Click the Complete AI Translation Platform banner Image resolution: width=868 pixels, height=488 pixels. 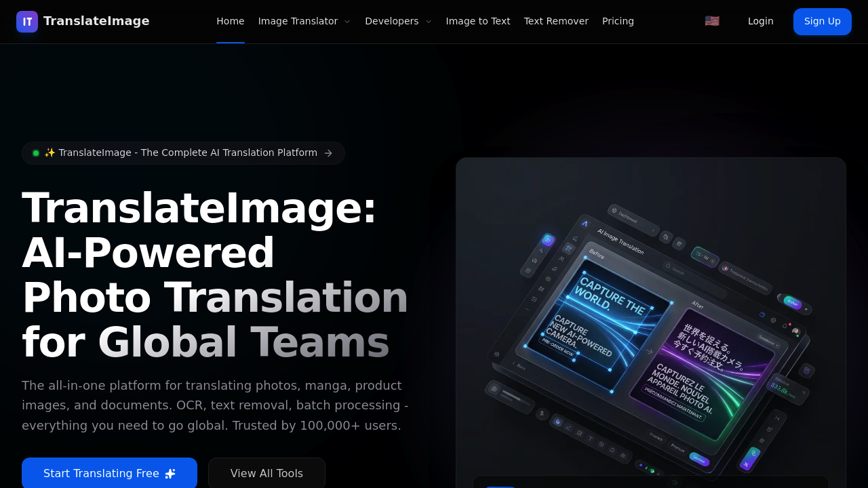[183, 152]
